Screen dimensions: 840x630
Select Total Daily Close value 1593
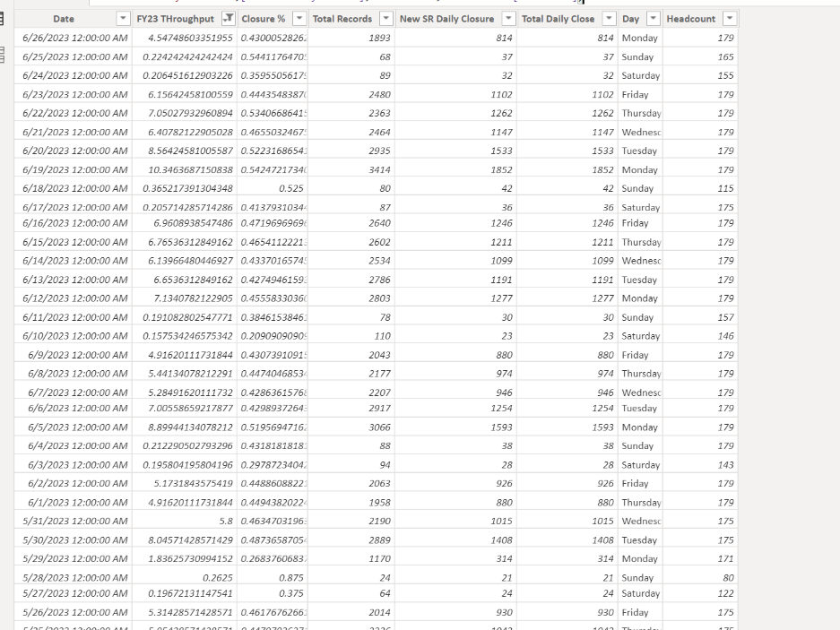tap(602, 427)
